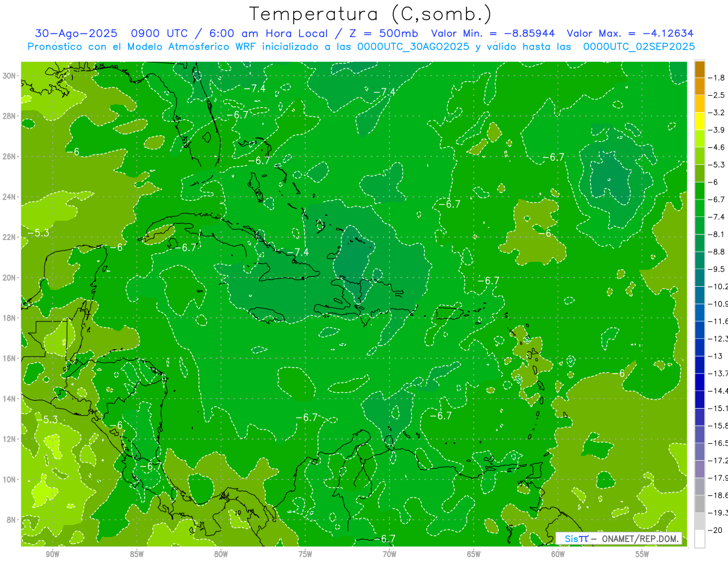This screenshot has width=728, height=562.
Task: Click the '20N' latitude axis label
Action: pyautogui.click(x=10, y=278)
